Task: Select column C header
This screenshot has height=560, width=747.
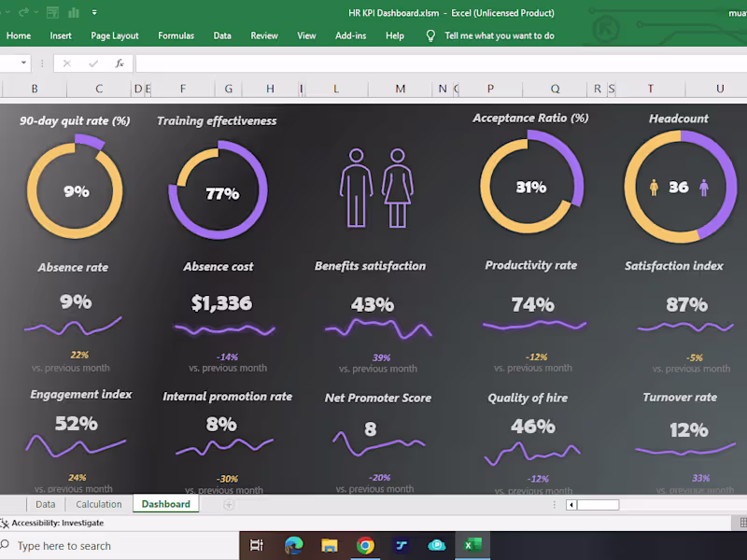Action: pyautogui.click(x=99, y=89)
